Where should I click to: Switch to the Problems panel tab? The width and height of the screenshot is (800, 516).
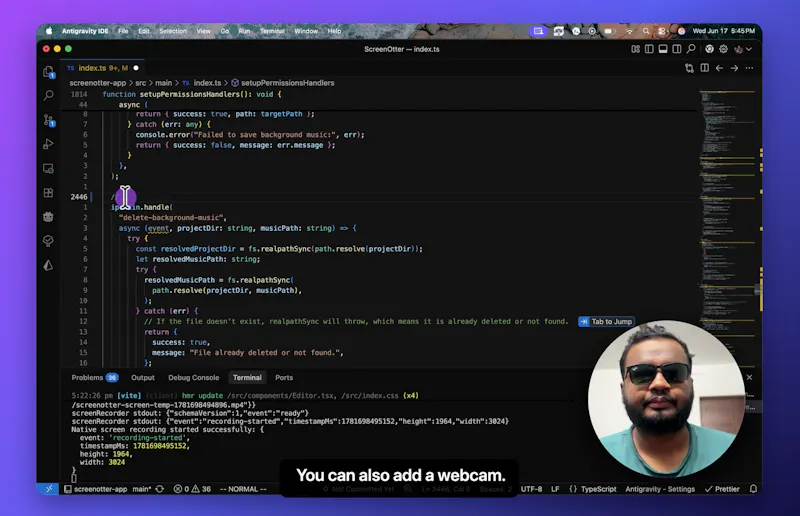pyautogui.click(x=94, y=378)
